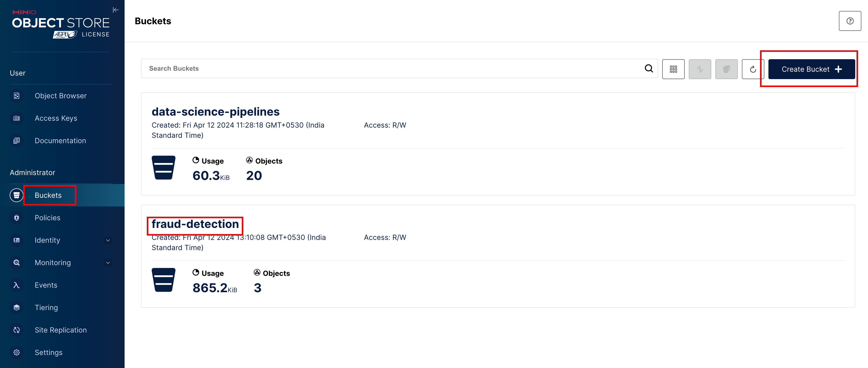Click the Identity sidebar icon

click(17, 240)
